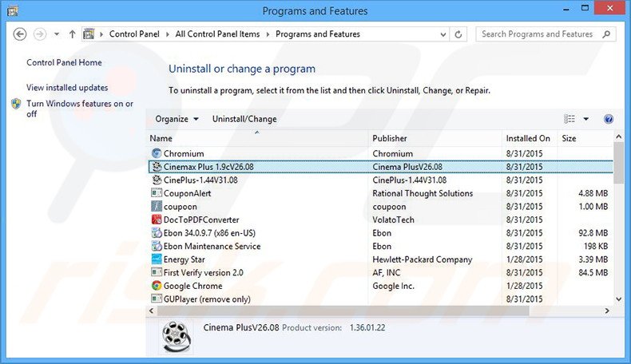Expand the address bar history dropdown

443,34
